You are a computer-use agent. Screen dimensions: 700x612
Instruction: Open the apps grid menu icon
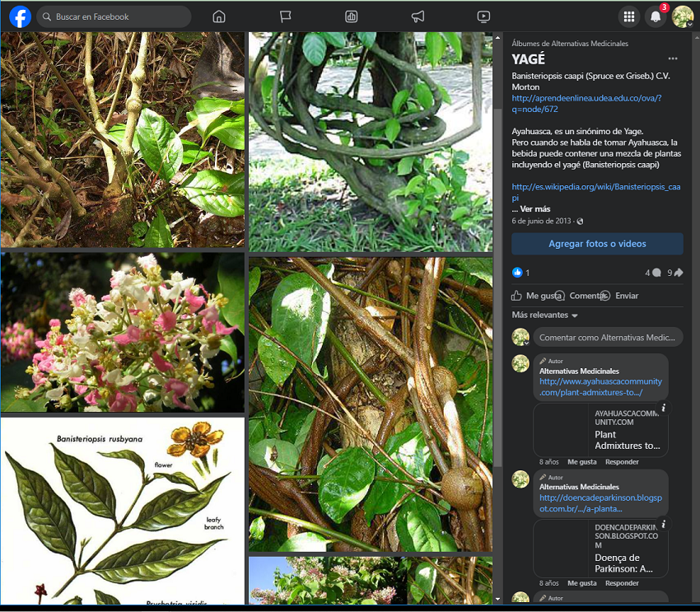(x=629, y=16)
